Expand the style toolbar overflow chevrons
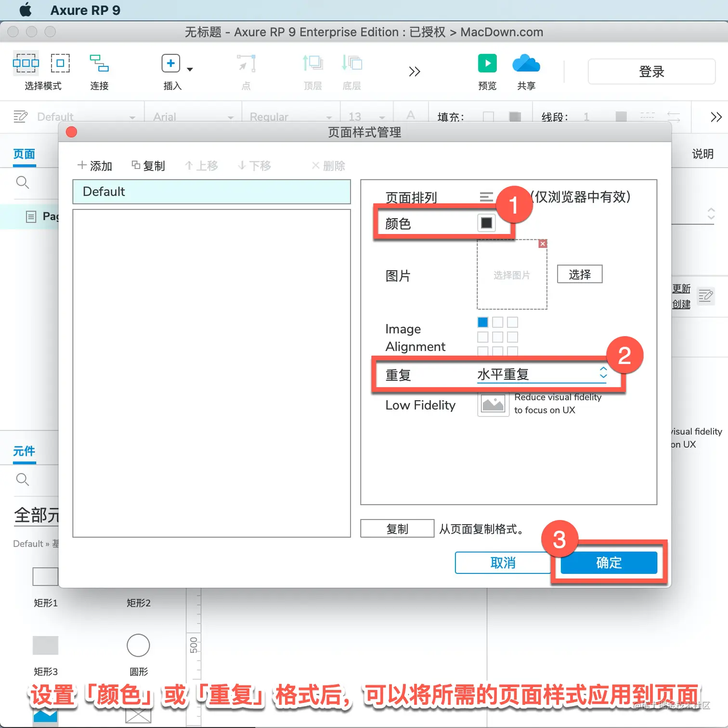Image resolution: width=728 pixels, height=728 pixels. point(716,117)
